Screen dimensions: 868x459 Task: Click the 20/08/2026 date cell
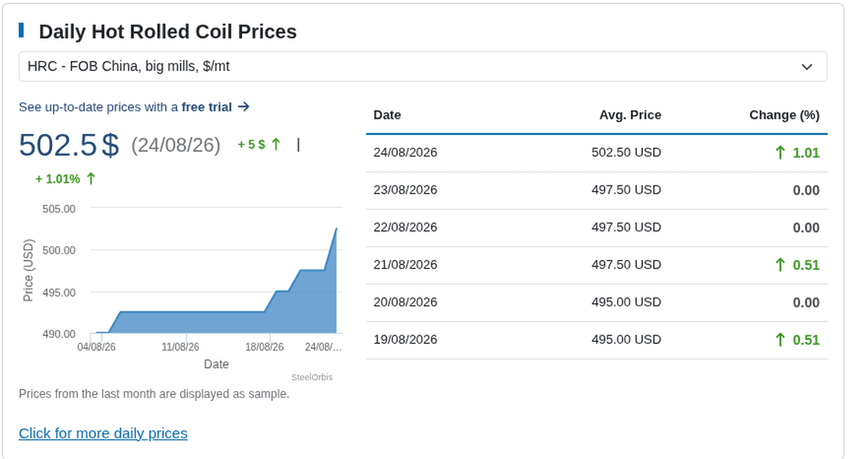[x=405, y=302]
